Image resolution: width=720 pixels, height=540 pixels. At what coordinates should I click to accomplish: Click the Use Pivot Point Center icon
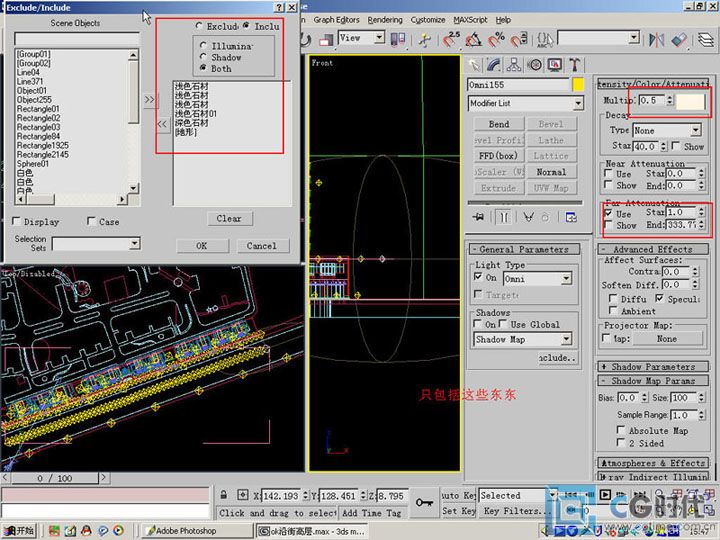point(398,39)
